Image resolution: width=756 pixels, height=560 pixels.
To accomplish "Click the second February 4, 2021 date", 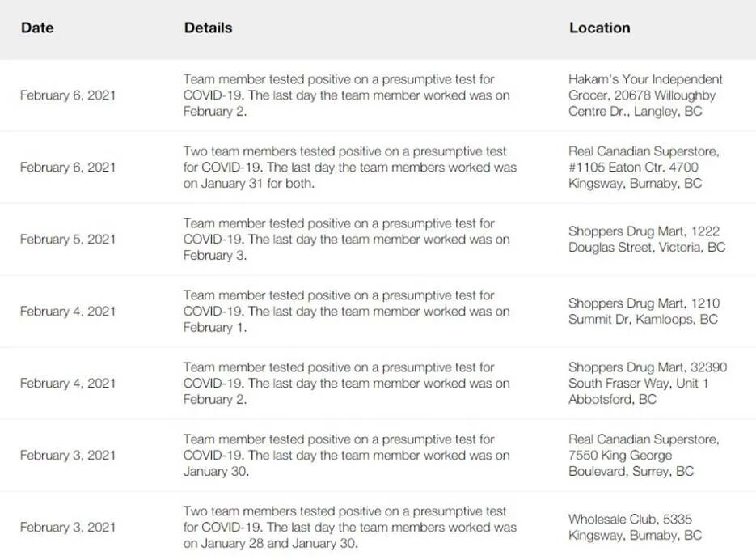I will coord(68,383).
